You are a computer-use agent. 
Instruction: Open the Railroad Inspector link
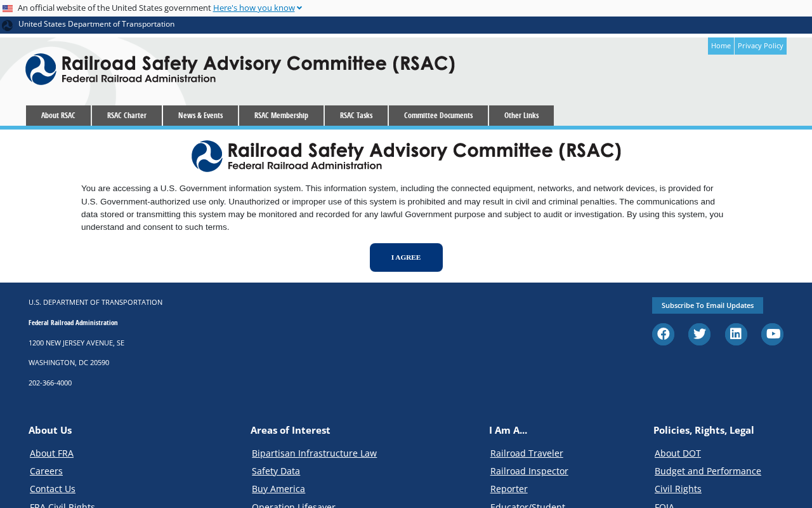click(529, 471)
